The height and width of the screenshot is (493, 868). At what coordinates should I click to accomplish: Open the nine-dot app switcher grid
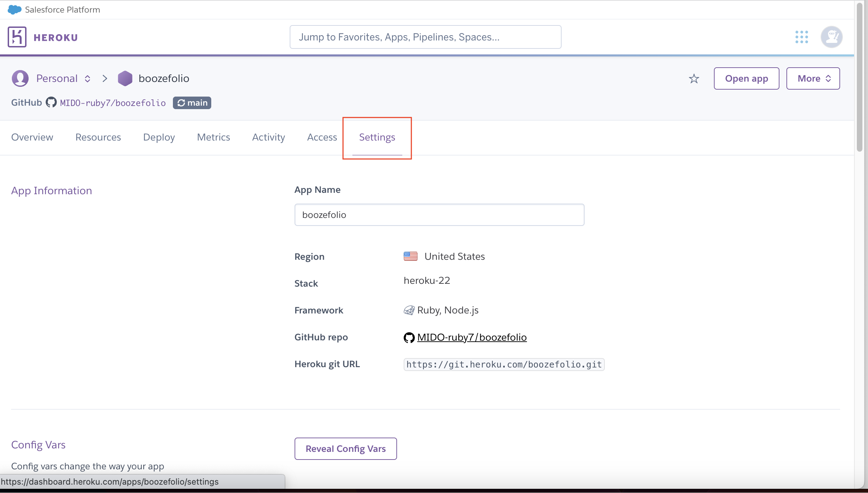pyautogui.click(x=801, y=37)
